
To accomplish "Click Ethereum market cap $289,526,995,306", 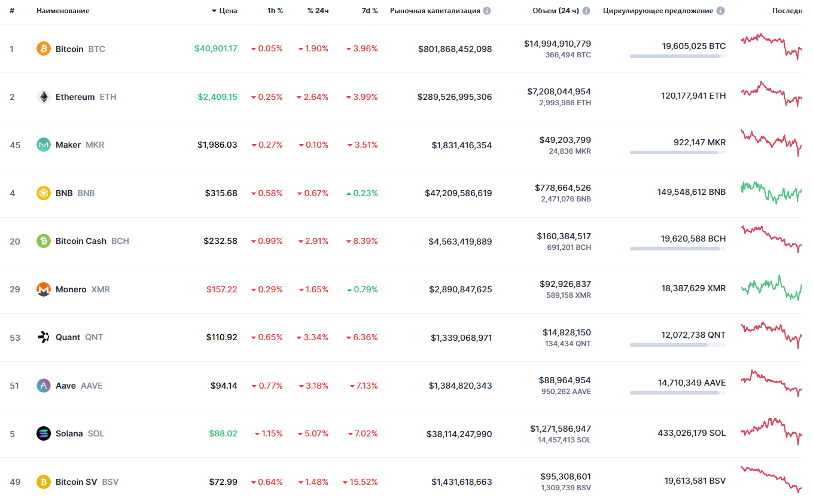I will [455, 97].
